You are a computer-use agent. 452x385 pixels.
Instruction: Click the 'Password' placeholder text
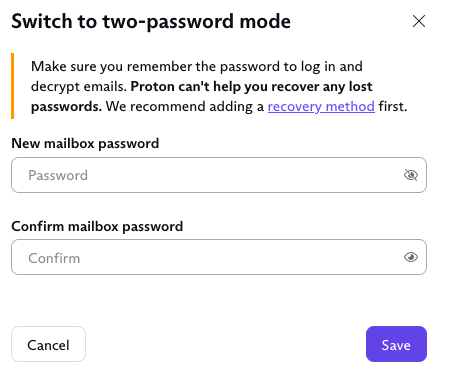coord(58,175)
